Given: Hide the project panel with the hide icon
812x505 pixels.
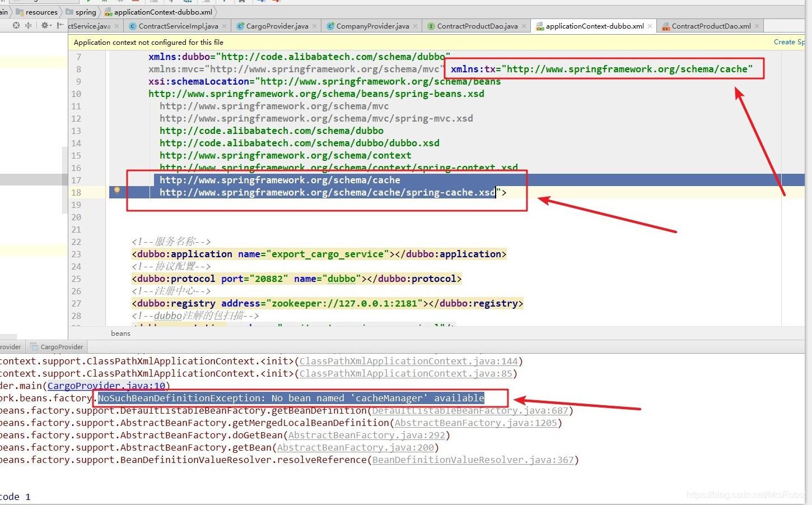Looking at the screenshot, I should click(59, 26).
